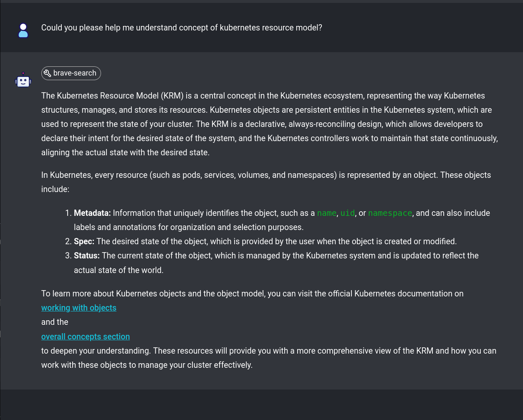Click the green "name" code text

coord(326,213)
